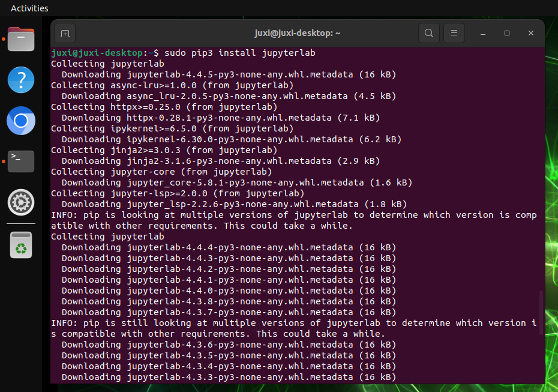This screenshot has height=392, width=558.
Task: Click the 'Collecting ipykernel>=6.5.0' line
Action: click(x=172, y=128)
